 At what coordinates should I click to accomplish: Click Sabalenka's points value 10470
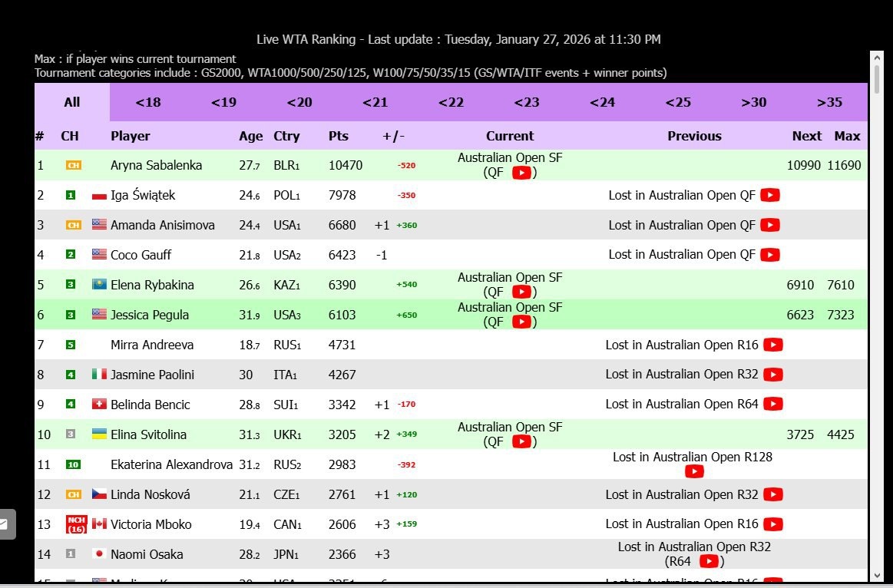click(x=346, y=165)
